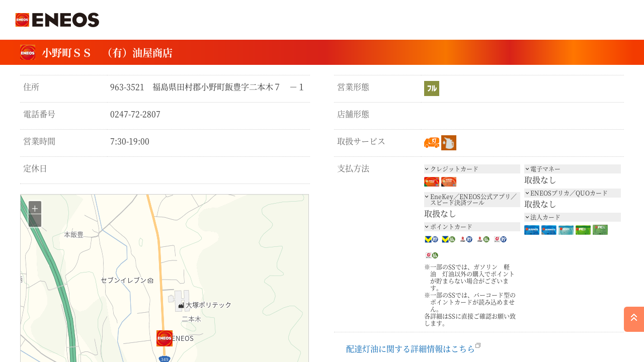
Task: Click the ENEOS station marker on the map
Action: point(165,338)
